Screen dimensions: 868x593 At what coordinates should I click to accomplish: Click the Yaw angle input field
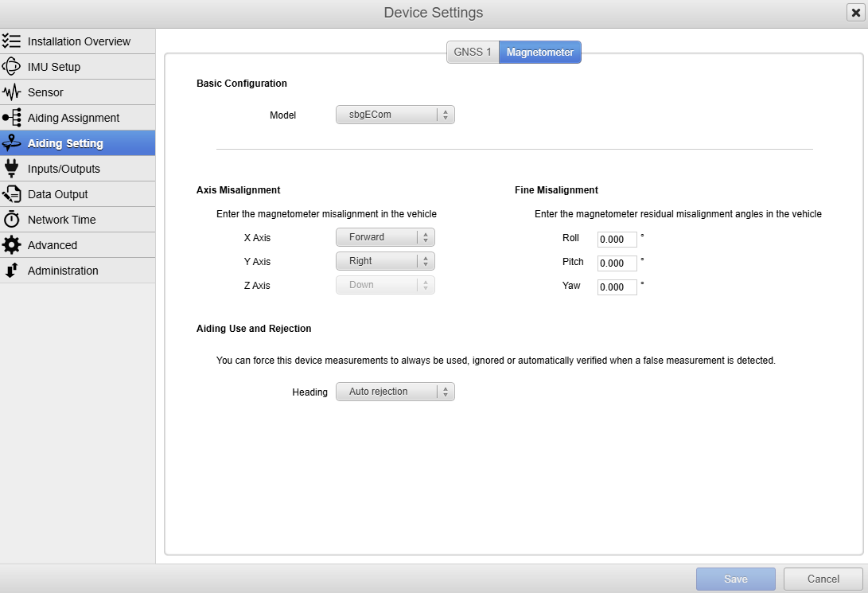pos(617,287)
